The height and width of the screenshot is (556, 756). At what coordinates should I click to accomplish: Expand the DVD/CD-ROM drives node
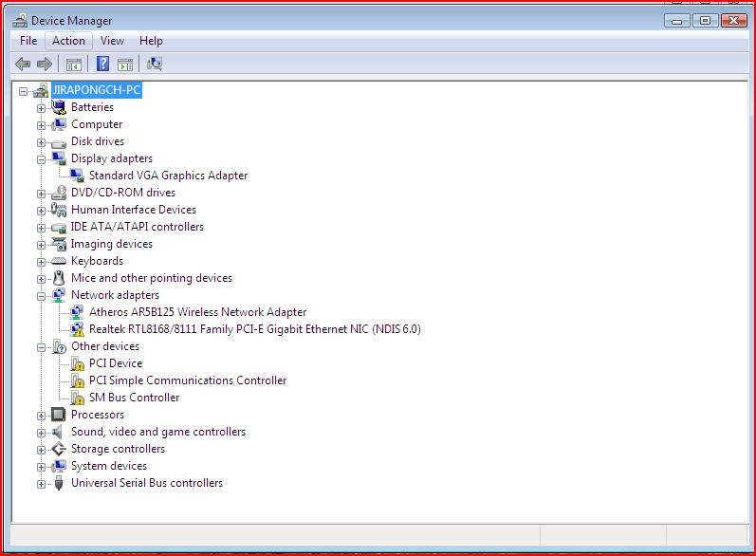point(41,194)
